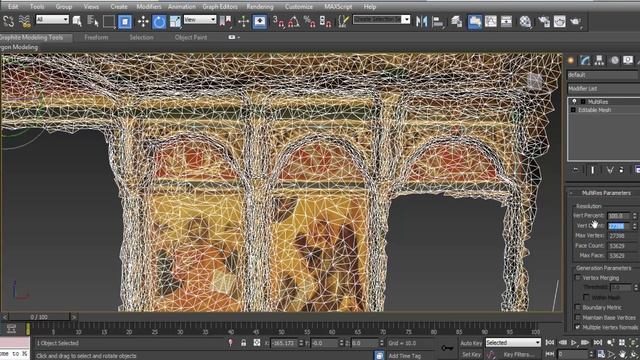Image resolution: width=640 pixels, height=360 pixels.
Task: Open the Modifier List dropdown
Action: 603,89
